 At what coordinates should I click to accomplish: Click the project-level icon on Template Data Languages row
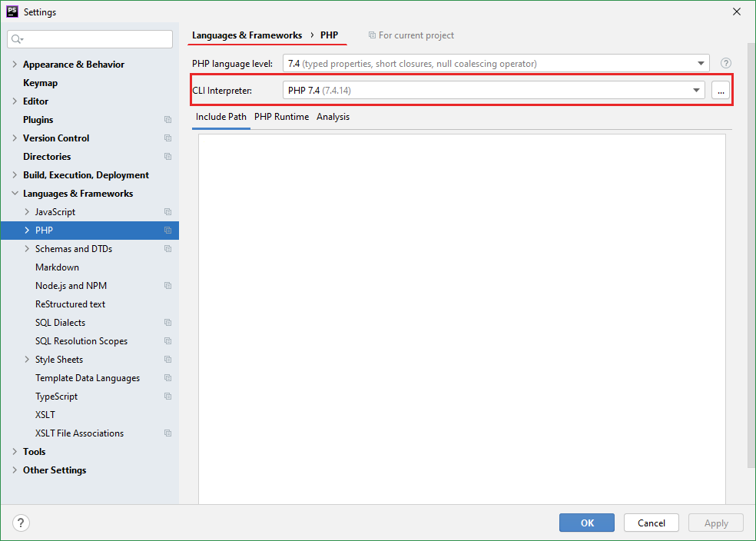pos(167,378)
